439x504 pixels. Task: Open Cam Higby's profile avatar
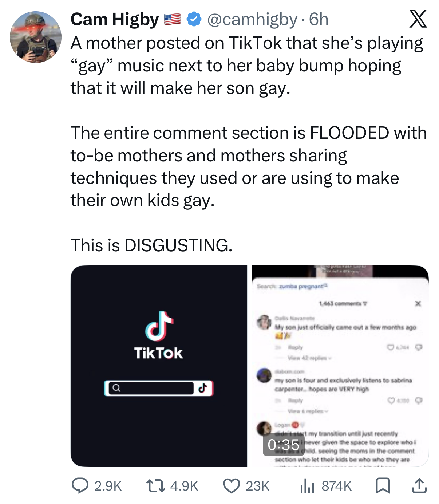click(x=36, y=37)
